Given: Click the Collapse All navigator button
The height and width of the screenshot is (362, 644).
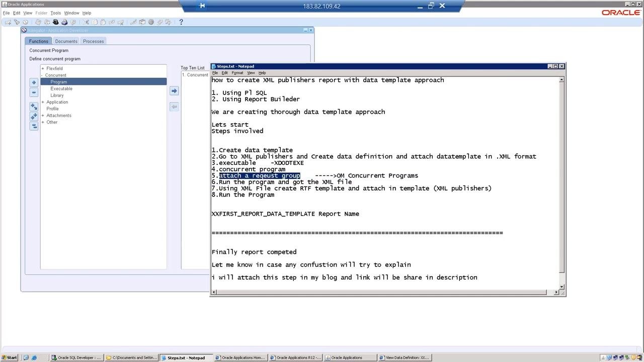Looking at the screenshot, I should coord(34,126).
